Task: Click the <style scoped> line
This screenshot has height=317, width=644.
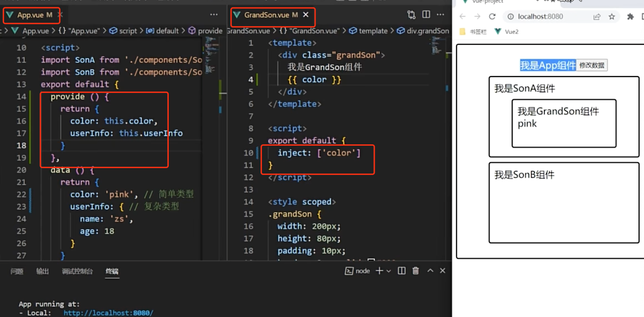Action: (x=302, y=202)
